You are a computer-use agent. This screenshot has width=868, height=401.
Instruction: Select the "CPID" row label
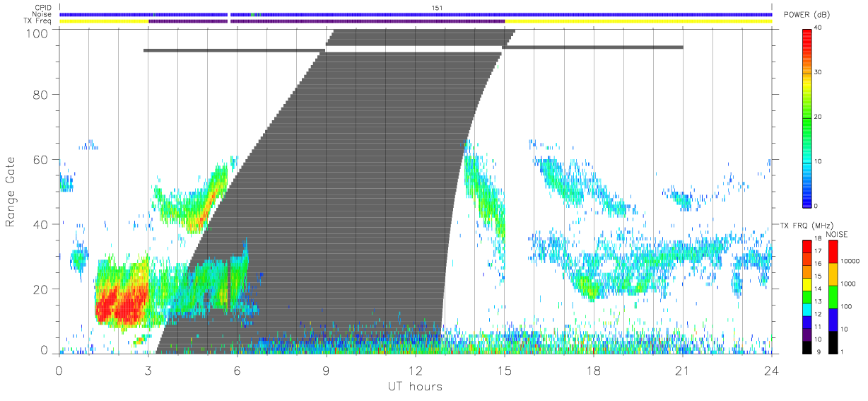44,8
